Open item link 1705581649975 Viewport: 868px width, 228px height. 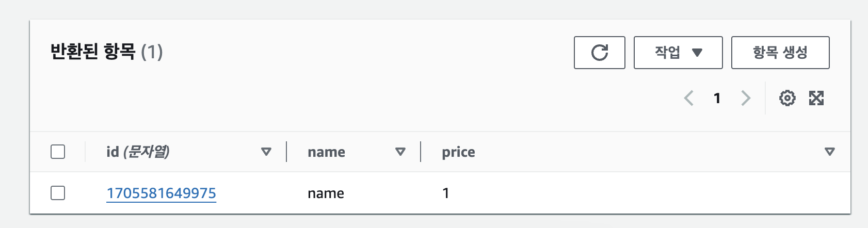tap(161, 193)
